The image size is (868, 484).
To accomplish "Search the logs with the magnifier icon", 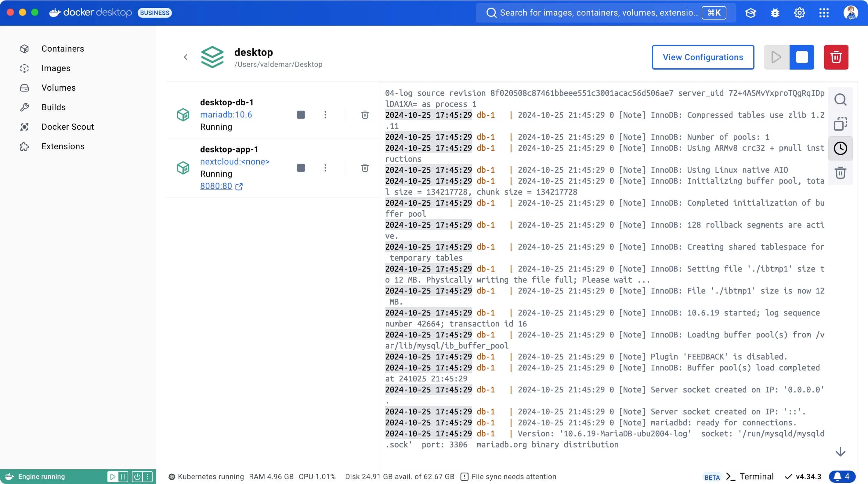I will click(x=840, y=100).
